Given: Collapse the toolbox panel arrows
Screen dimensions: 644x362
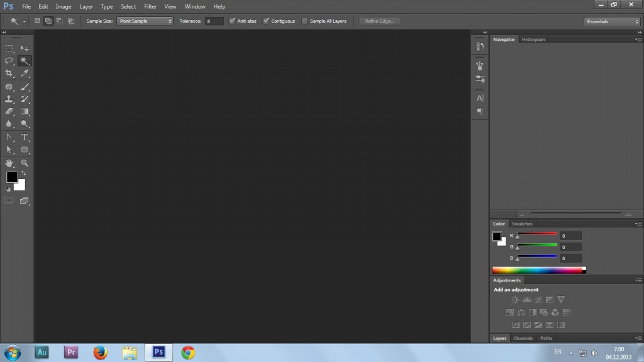Looking at the screenshot, I should [x=4, y=32].
